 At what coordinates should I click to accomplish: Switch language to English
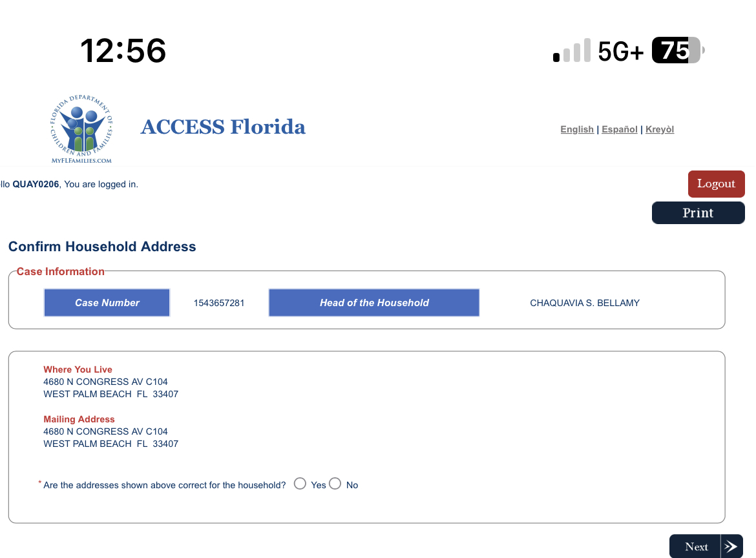[576, 129]
